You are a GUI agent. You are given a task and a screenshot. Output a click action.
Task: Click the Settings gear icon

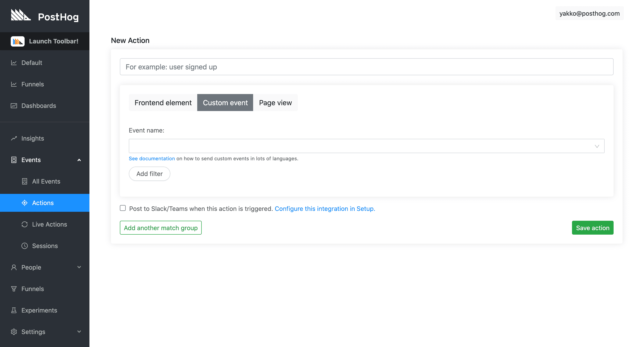(14, 332)
